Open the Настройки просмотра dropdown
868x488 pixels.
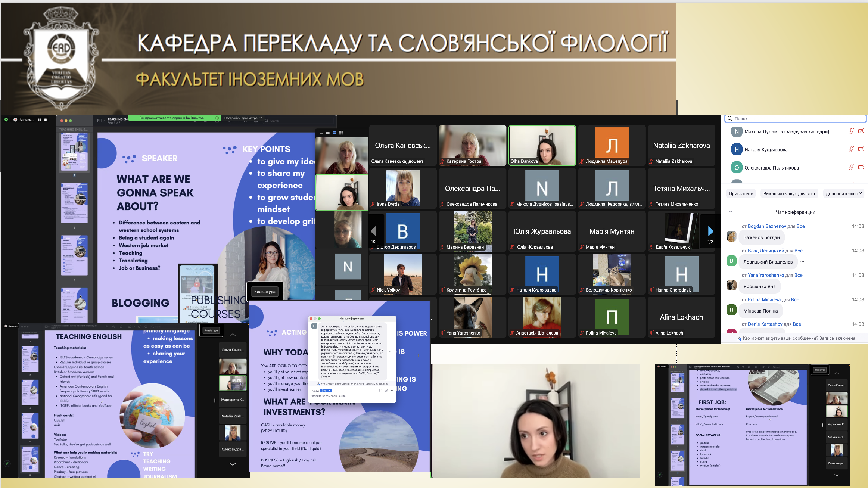pos(243,118)
